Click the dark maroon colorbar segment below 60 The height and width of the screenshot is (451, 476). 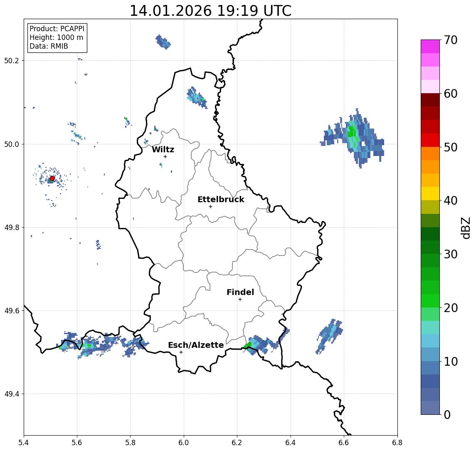pyautogui.click(x=430, y=100)
